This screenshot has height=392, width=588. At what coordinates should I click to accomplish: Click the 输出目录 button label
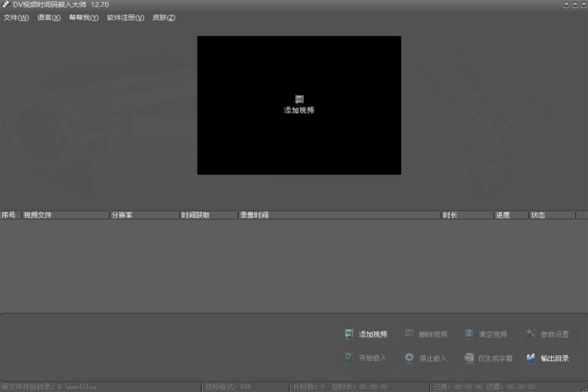(x=555, y=358)
